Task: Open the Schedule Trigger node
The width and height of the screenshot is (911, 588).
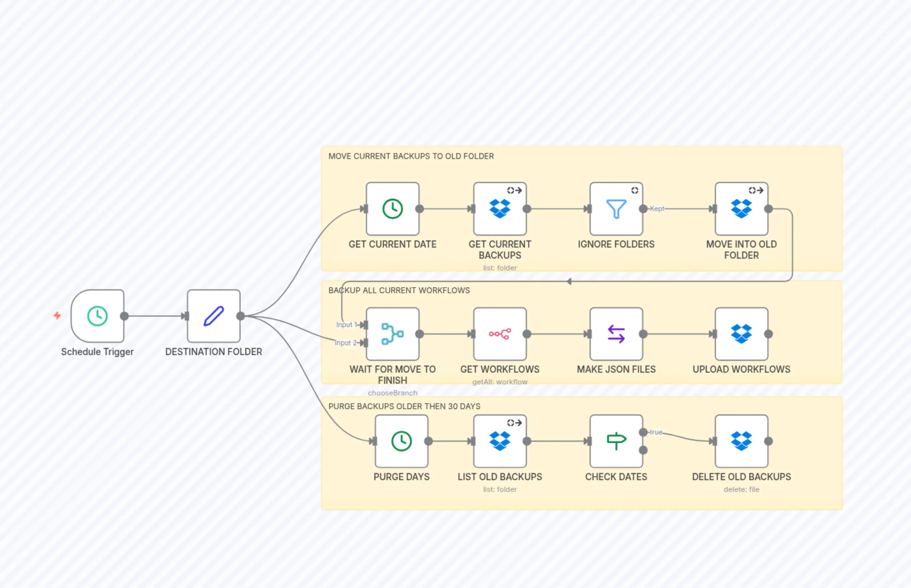Action: pos(97,316)
